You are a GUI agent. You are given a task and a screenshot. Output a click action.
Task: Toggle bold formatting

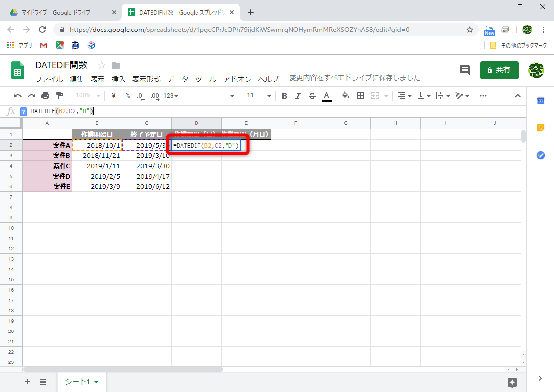[284, 95]
